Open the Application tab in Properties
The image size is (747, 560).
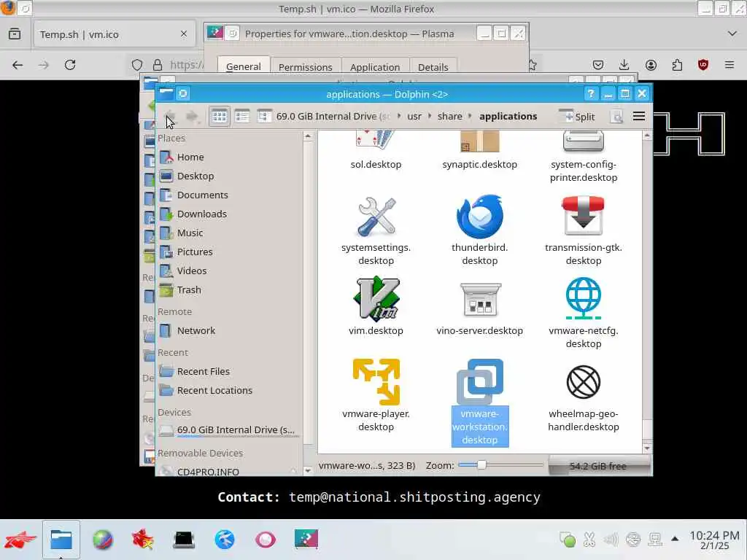(x=375, y=67)
